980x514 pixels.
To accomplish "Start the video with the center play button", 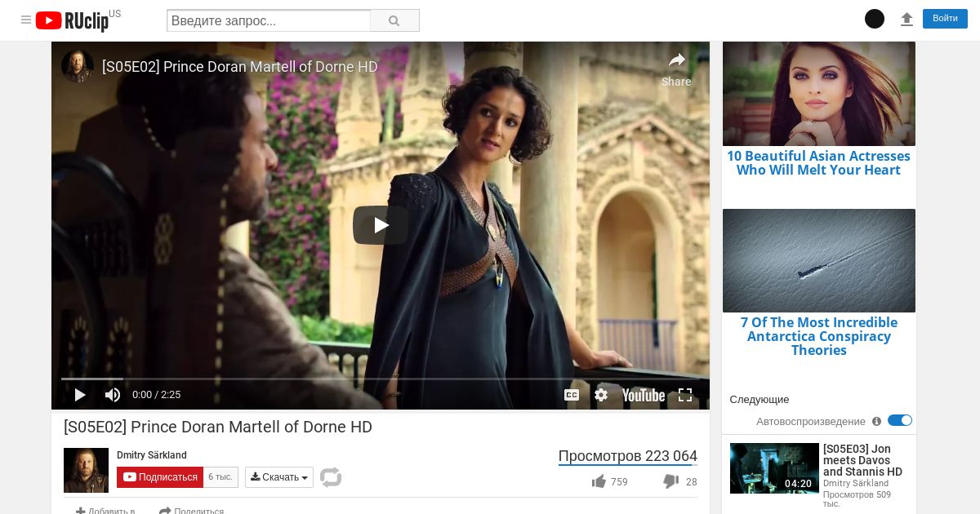I will 381,225.
